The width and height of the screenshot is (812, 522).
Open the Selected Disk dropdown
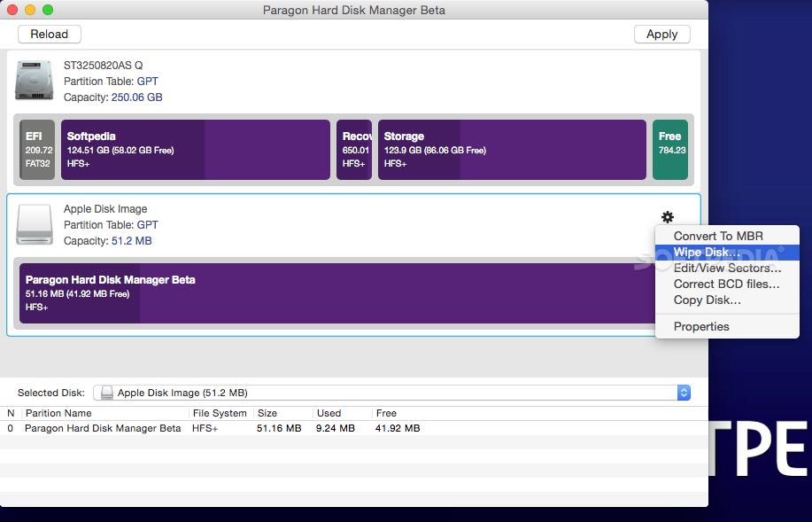tap(391, 393)
